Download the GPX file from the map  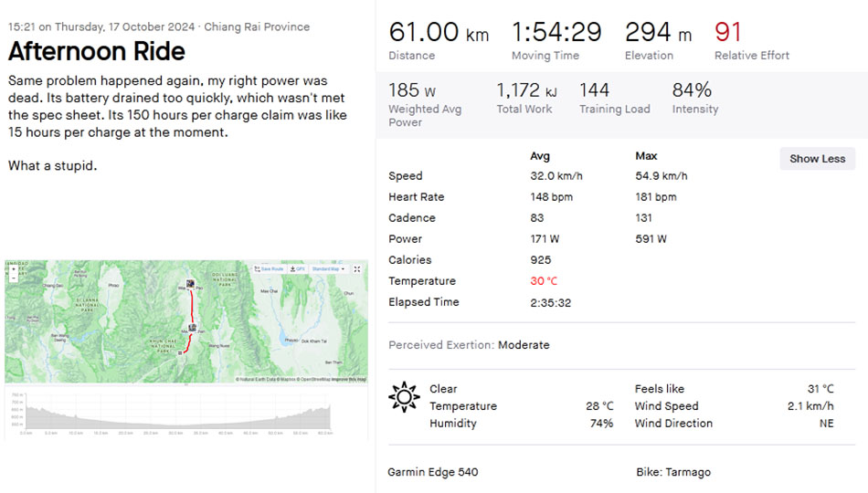pos(297,269)
